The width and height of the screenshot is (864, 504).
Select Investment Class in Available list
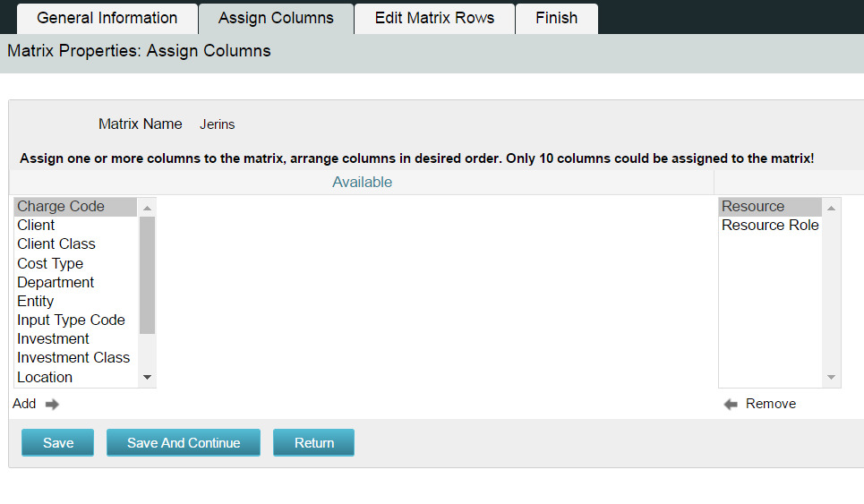tap(73, 357)
